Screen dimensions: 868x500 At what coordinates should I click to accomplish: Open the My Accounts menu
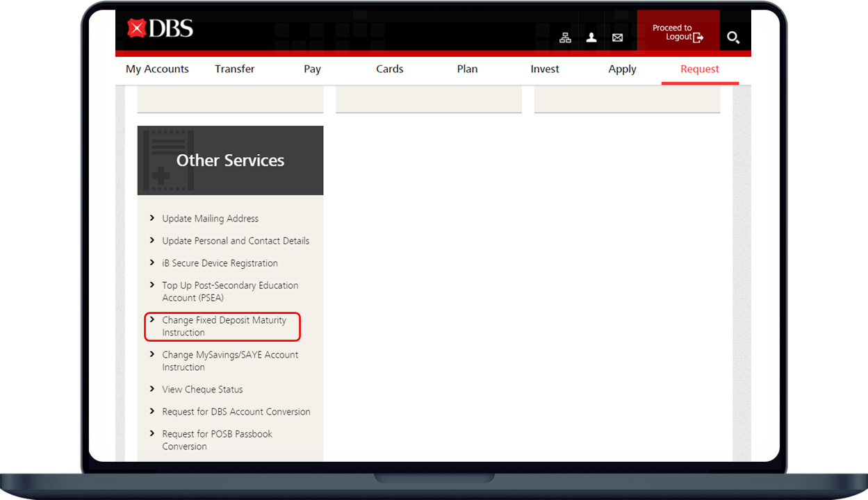[157, 69]
